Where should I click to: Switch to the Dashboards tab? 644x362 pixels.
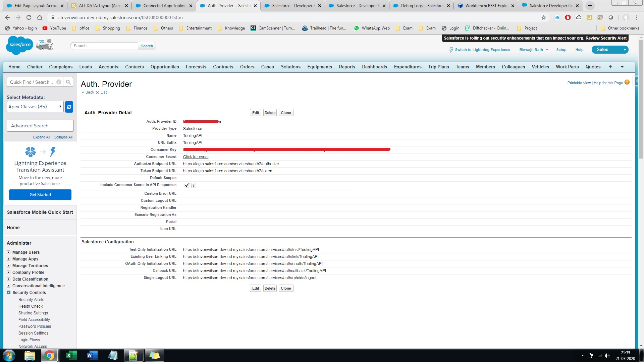pyautogui.click(x=374, y=67)
